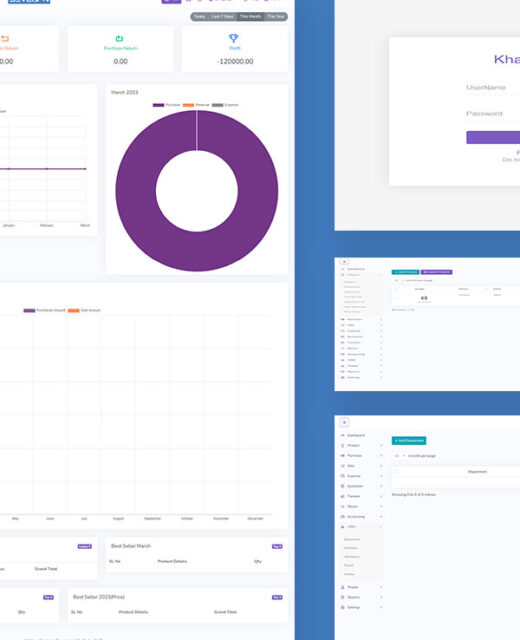
Task: Click Top 5 badge in Best Seller 2023(Price)
Action: click(277, 598)
